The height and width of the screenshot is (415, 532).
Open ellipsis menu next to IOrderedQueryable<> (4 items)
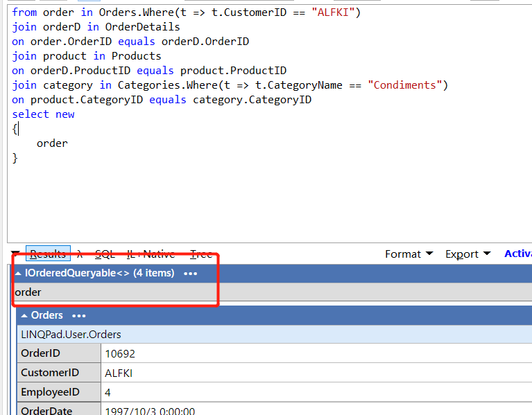(x=190, y=274)
